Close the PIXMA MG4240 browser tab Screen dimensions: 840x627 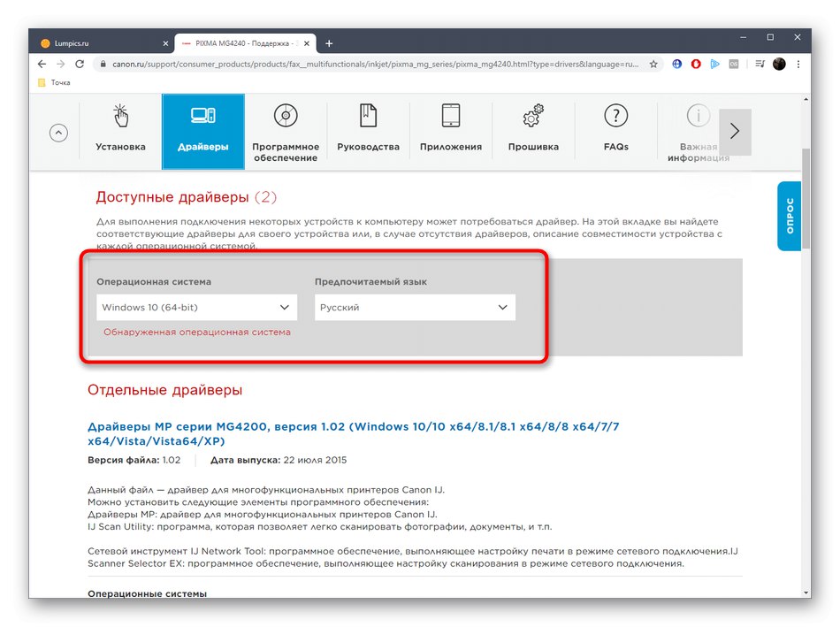click(x=307, y=43)
